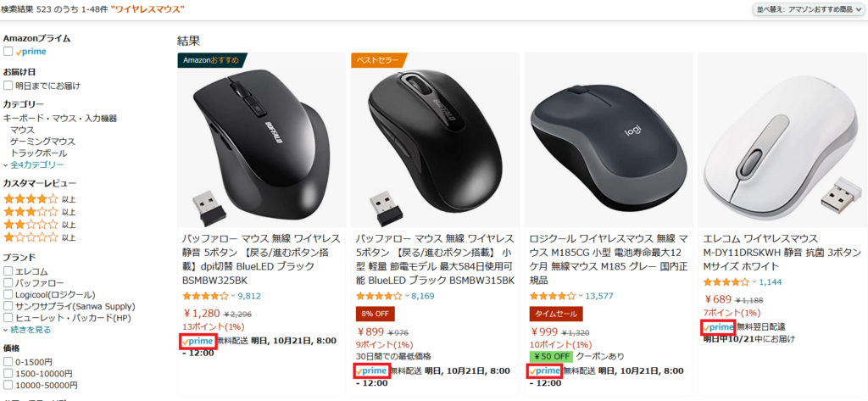Click the prime badge under the ¥899 Buffalo mouse
This screenshot has height=401, width=868.
pos(372,370)
